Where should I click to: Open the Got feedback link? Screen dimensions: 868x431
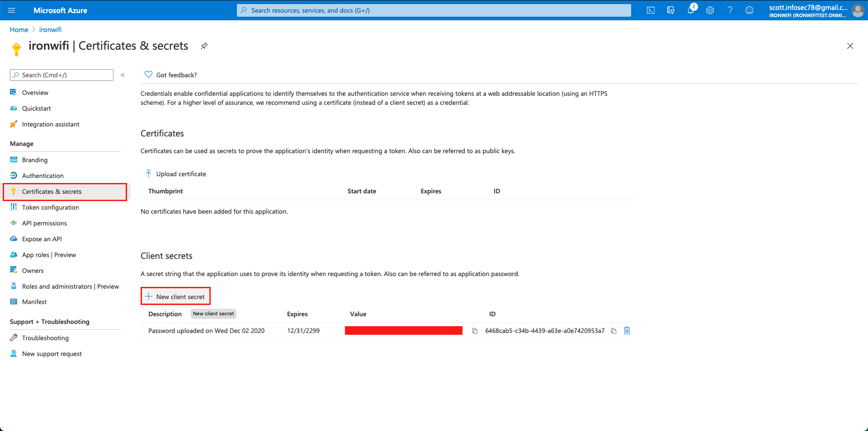click(x=176, y=75)
